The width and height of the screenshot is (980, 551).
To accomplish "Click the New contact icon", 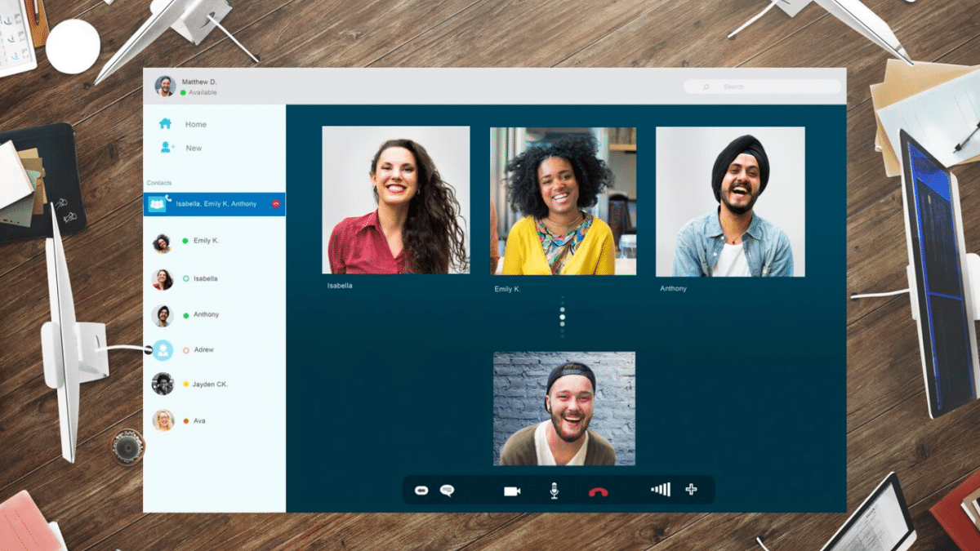I will 166,148.
